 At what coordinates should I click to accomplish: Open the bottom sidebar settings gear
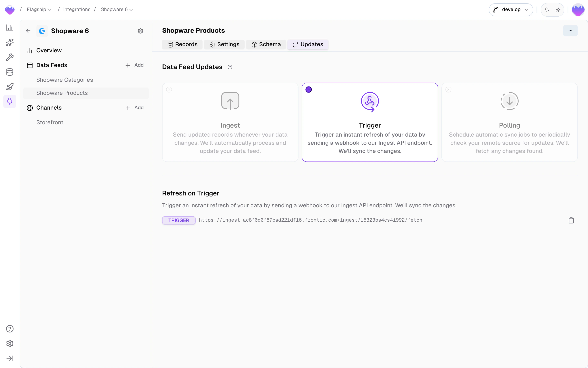click(10, 343)
